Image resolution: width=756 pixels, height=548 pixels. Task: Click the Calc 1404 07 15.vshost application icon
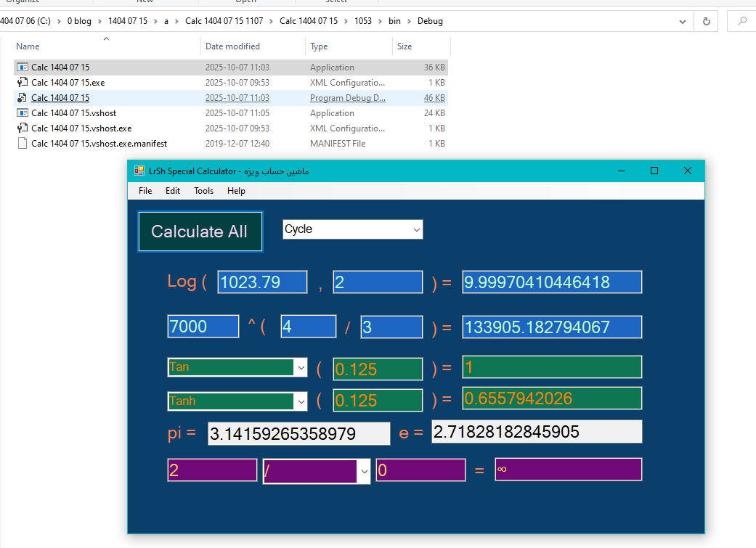pyautogui.click(x=22, y=113)
